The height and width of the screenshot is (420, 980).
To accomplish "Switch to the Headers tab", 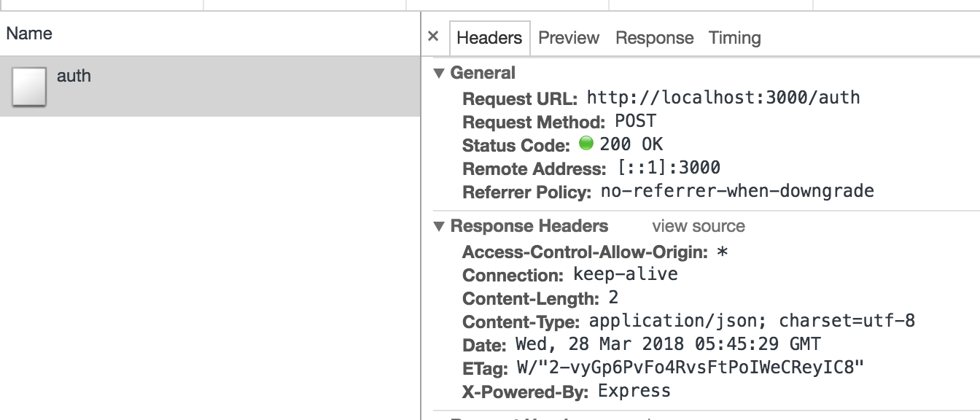I will pos(489,38).
